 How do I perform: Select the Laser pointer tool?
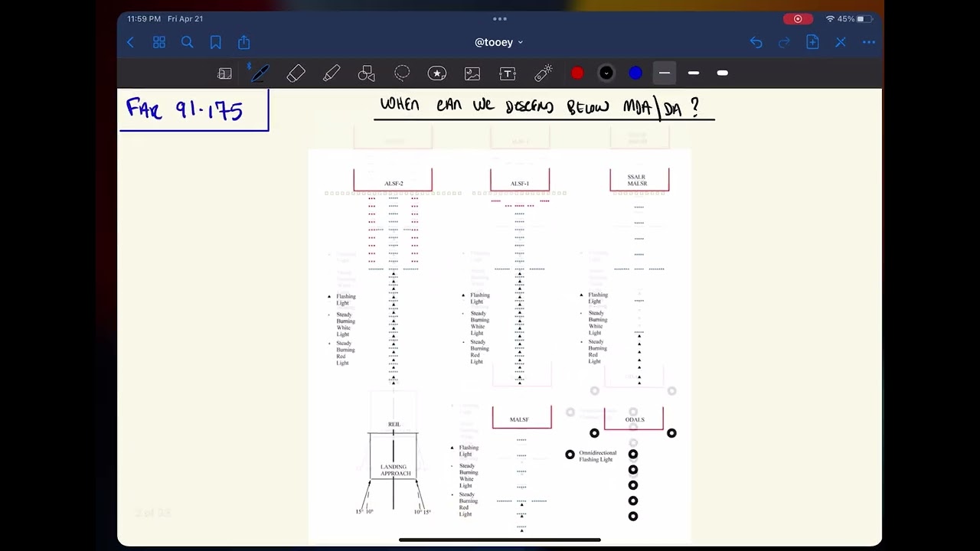click(x=543, y=73)
